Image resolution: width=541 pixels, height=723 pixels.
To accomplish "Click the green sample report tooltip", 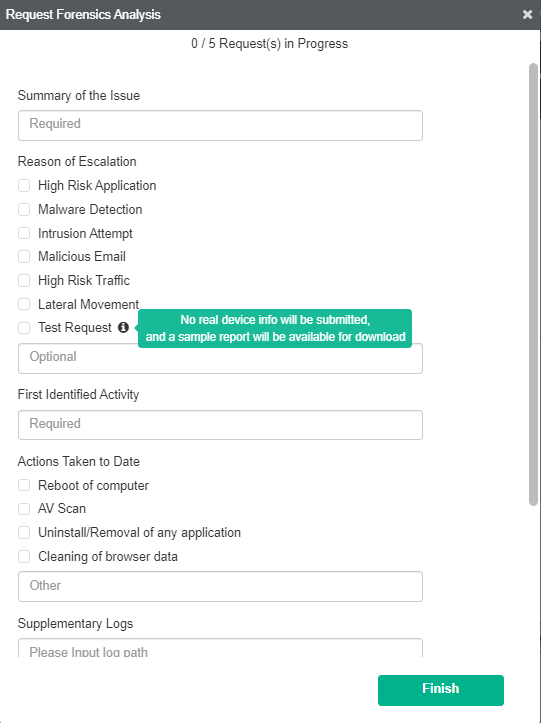I will click(x=275, y=328).
